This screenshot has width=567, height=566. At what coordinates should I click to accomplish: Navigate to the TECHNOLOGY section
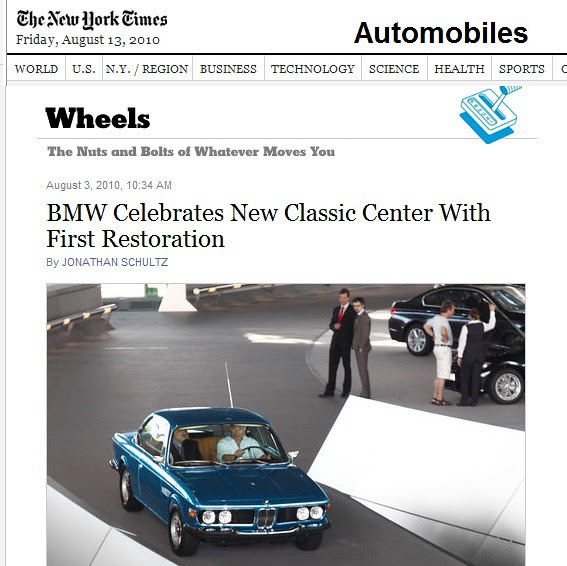[313, 69]
